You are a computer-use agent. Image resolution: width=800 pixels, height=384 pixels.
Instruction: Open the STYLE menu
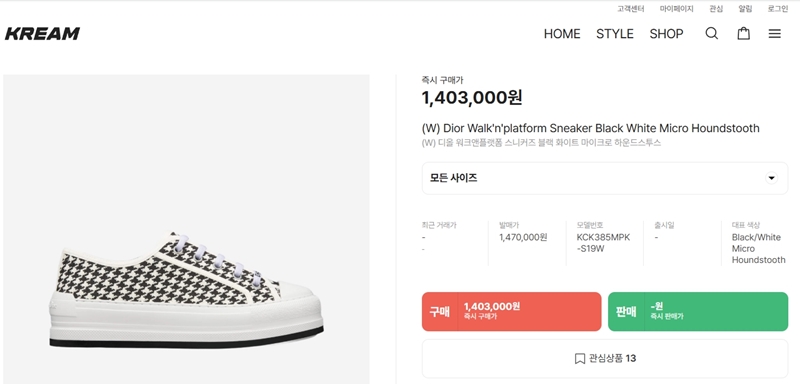615,34
